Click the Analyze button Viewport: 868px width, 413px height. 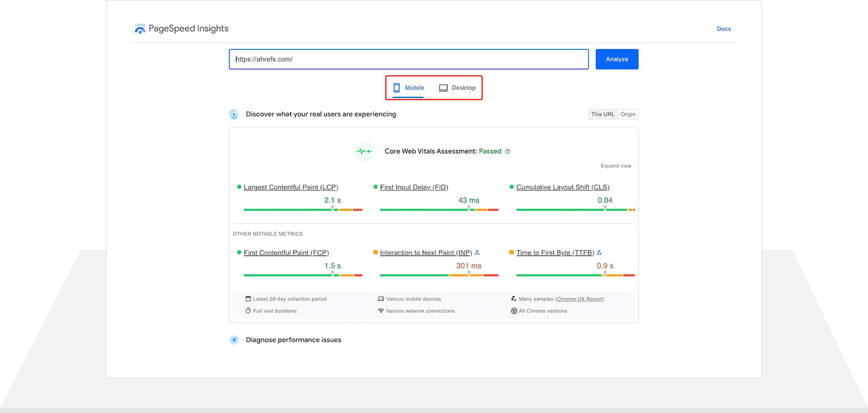point(617,59)
